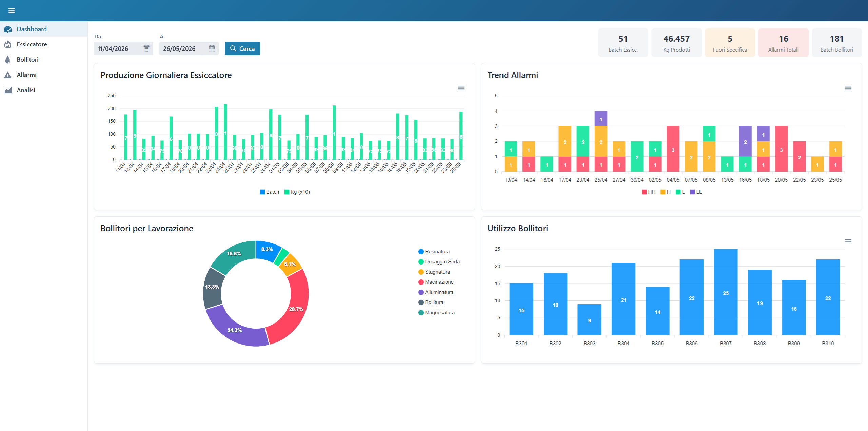Toggle Magnesatura in donut legend

(437, 313)
